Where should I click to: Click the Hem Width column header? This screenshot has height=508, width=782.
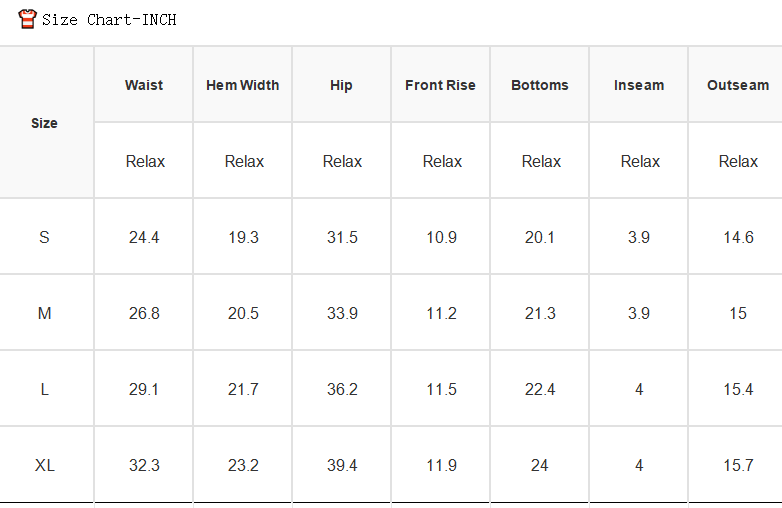(243, 85)
